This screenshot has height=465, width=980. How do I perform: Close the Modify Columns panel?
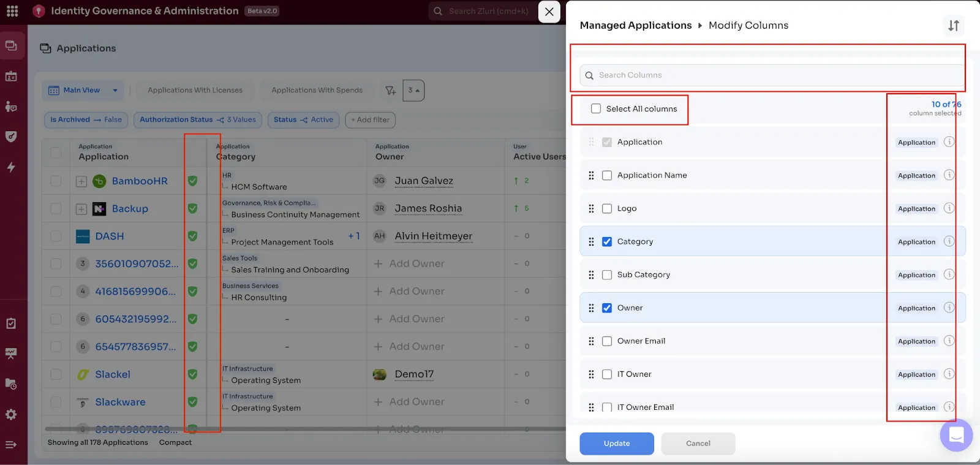(x=549, y=12)
